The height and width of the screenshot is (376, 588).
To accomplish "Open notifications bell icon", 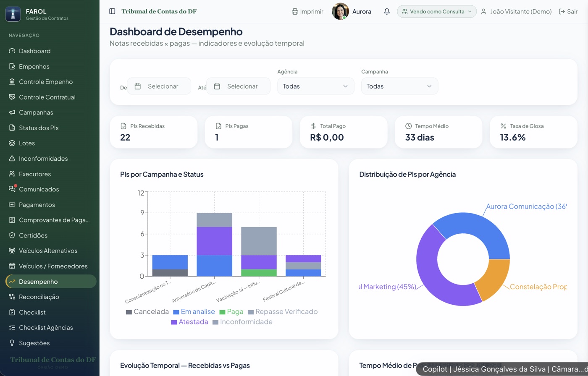I will coord(387,11).
